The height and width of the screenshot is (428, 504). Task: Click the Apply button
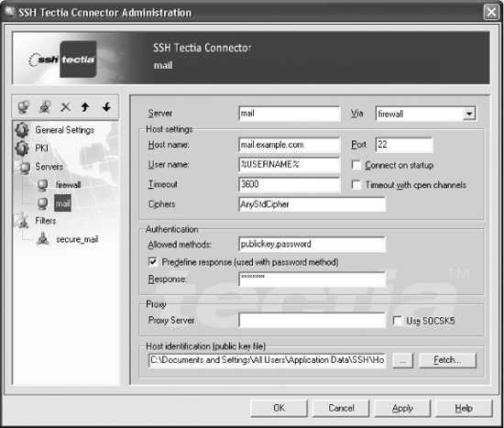(x=402, y=409)
